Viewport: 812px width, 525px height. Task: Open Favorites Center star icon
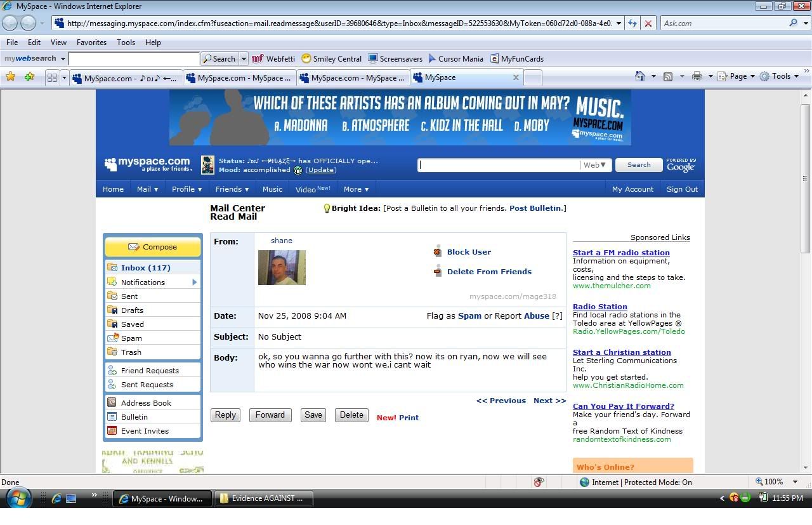(11, 77)
